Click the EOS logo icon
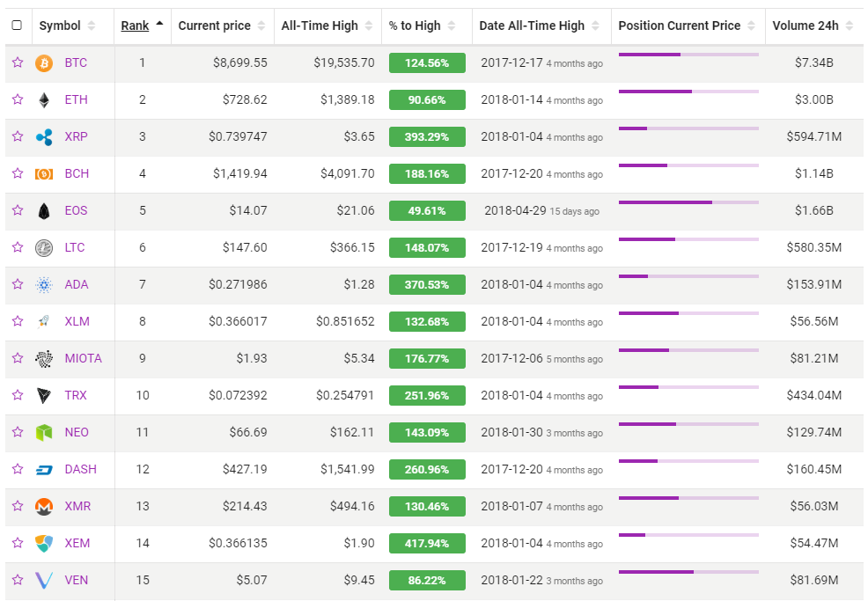 click(x=44, y=211)
